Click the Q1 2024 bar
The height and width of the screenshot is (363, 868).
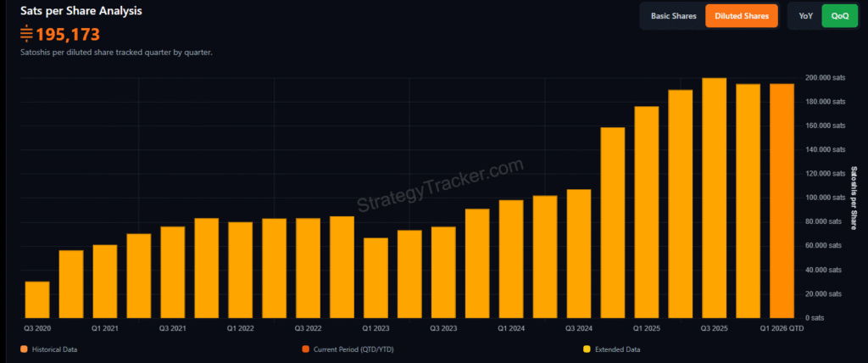pyautogui.click(x=511, y=258)
